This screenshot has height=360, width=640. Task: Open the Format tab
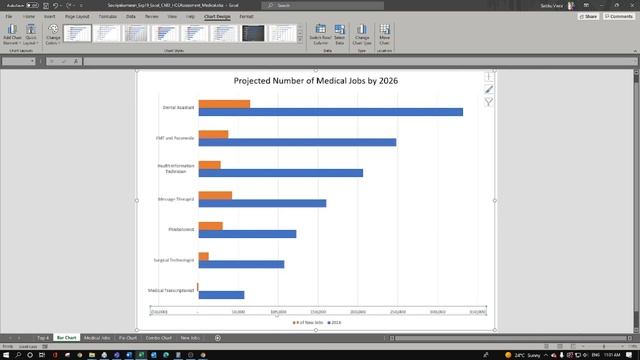(x=246, y=17)
